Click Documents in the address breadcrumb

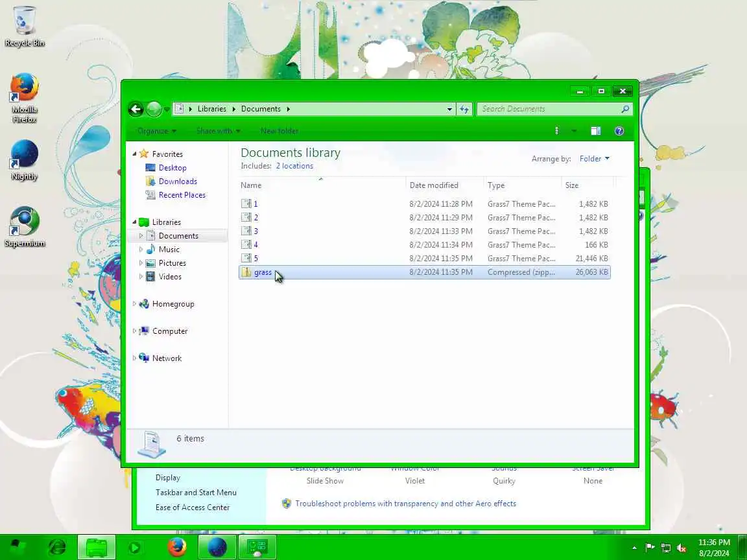point(261,109)
